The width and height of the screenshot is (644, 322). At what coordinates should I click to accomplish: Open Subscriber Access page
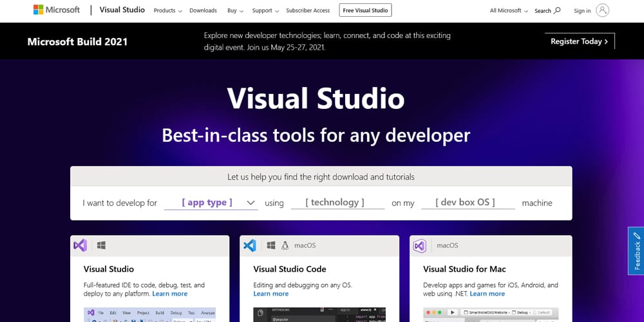308,11
